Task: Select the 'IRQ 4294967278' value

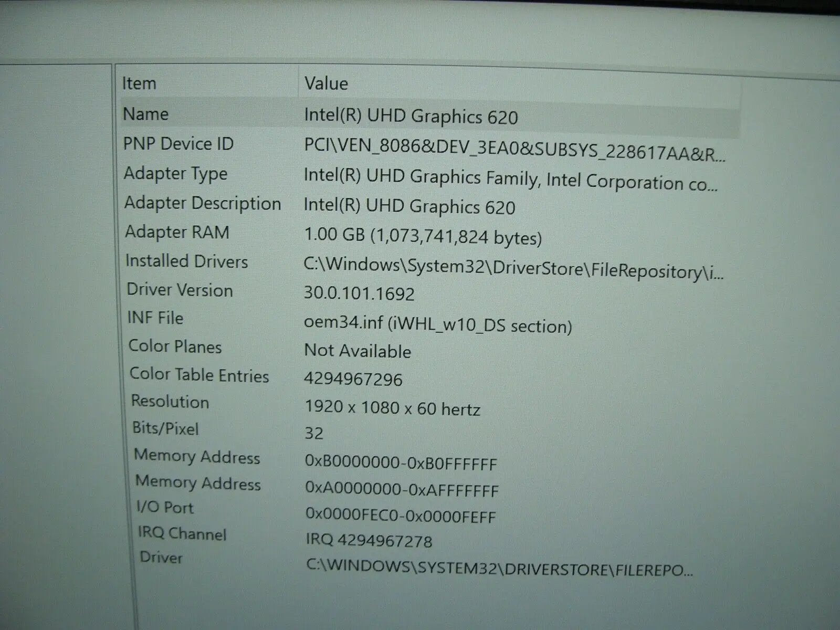Action: point(369,540)
